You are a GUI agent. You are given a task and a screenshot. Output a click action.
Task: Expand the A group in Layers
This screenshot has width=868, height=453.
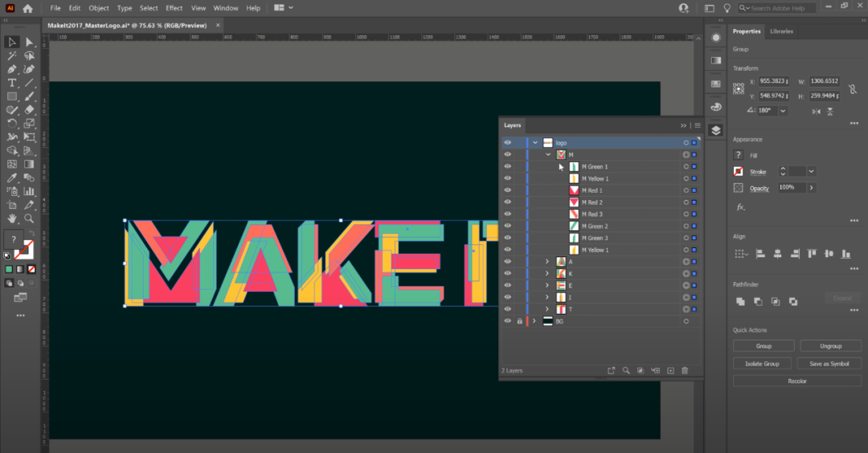point(547,262)
